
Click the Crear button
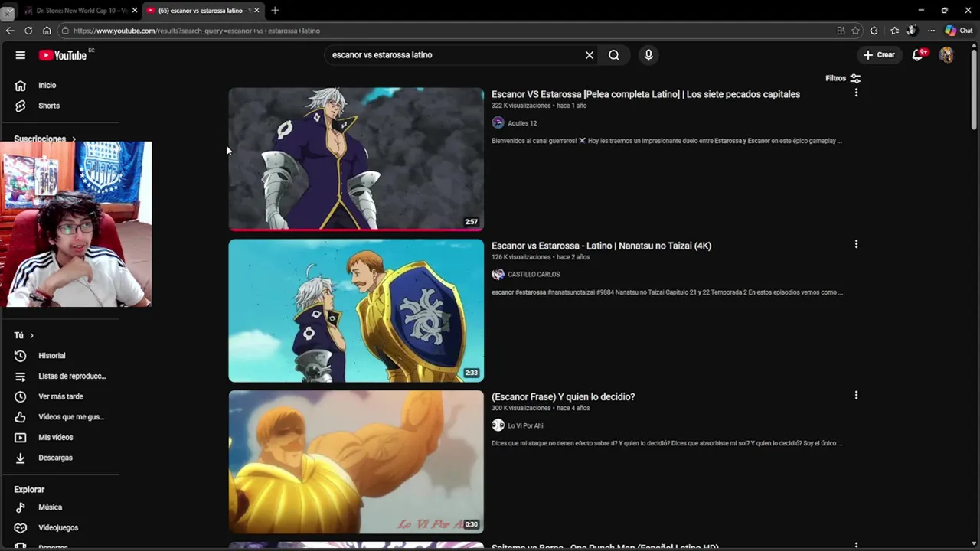click(x=879, y=55)
